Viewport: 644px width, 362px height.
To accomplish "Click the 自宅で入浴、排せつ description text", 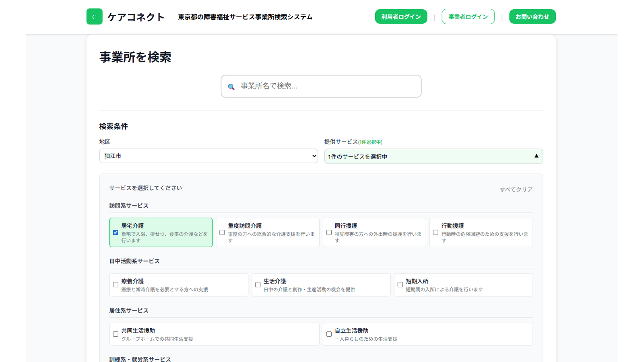I will tap(165, 237).
